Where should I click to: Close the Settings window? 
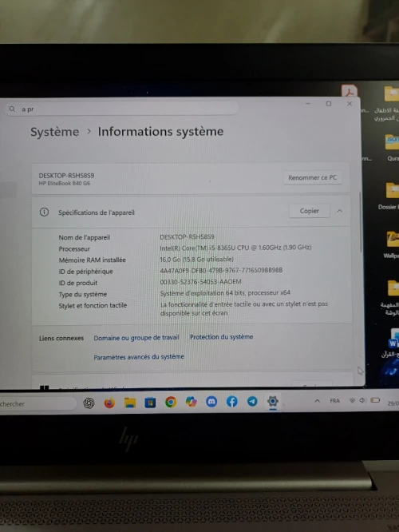click(x=350, y=104)
